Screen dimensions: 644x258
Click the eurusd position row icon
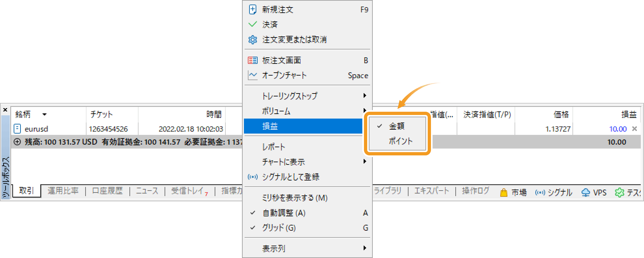tap(18, 129)
